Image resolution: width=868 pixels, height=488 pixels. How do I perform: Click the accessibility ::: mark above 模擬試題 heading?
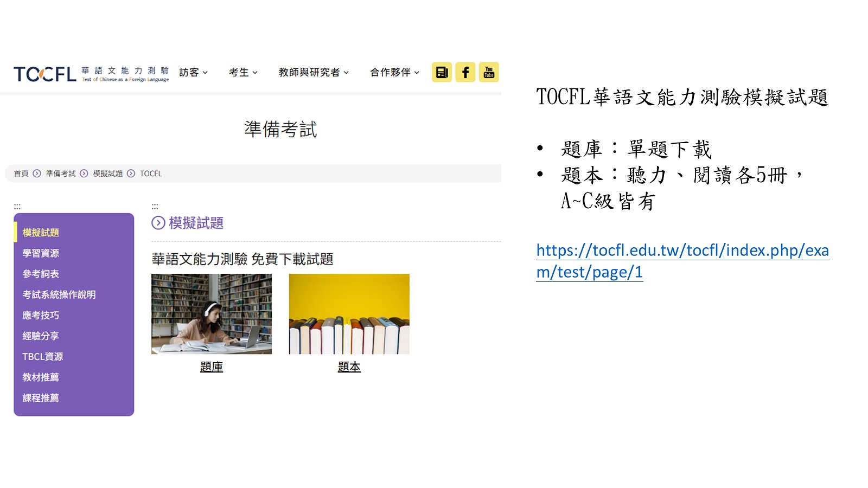(x=155, y=207)
